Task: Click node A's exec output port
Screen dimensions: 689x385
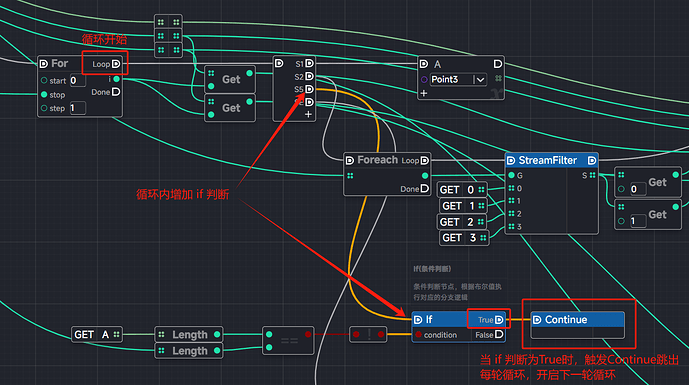Action: click(x=498, y=64)
